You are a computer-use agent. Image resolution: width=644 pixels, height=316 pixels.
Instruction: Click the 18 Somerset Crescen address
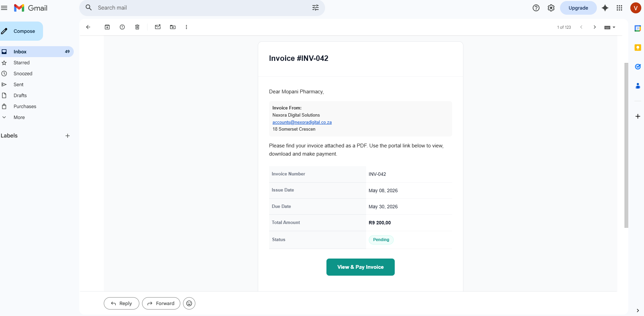tap(294, 129)
